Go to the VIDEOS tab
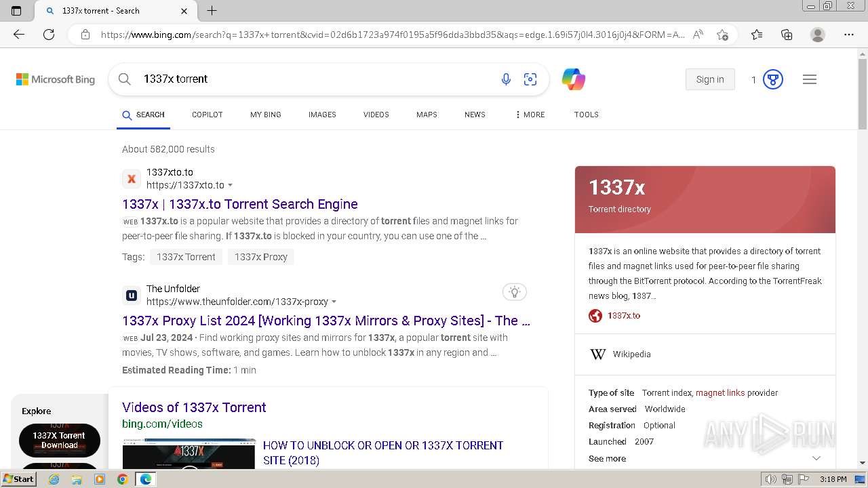The image size is (868, 488). pos(376,115)
